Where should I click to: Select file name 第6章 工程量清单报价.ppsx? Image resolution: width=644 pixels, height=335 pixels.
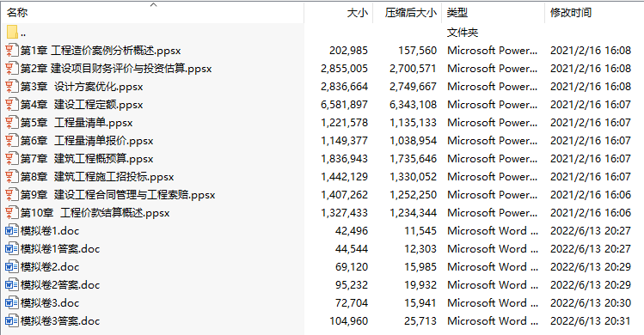click(87, 141)
